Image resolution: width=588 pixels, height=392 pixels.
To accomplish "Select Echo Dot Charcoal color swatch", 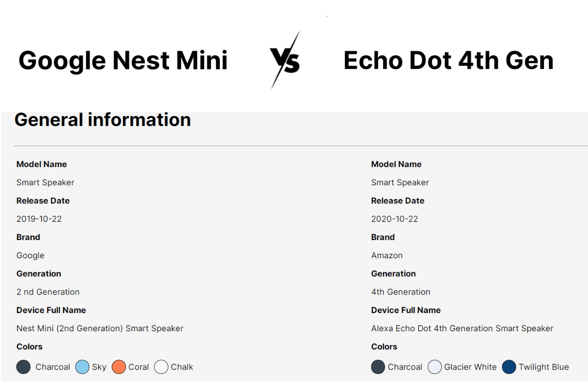I will pyautogui.click(x=378, y=367).
